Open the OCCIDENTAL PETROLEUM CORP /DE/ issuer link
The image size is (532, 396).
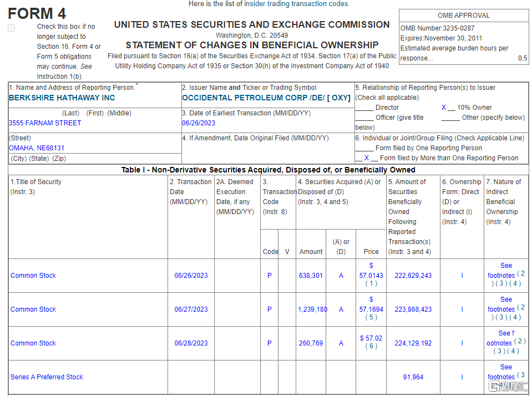[x=253, y=98]
